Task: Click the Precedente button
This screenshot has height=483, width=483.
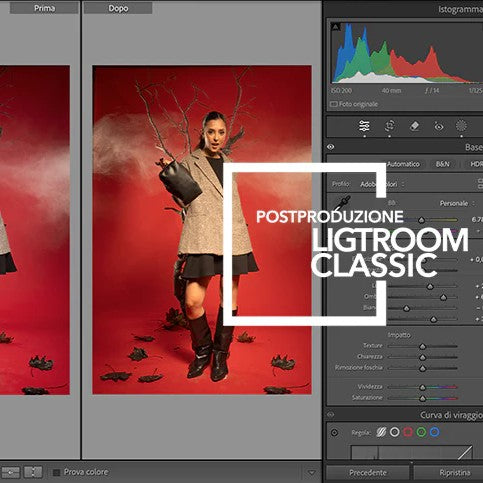Action: coord(368,473)
